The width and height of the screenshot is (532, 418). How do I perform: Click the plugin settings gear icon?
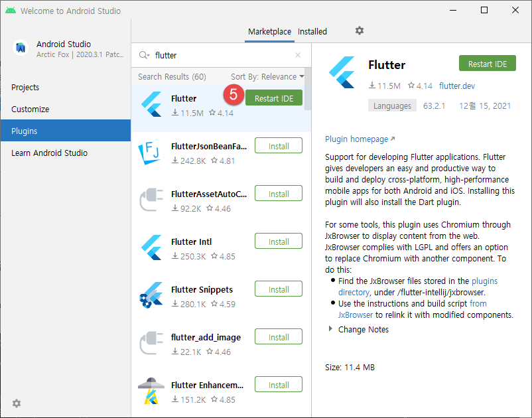[x=360, y=31]
